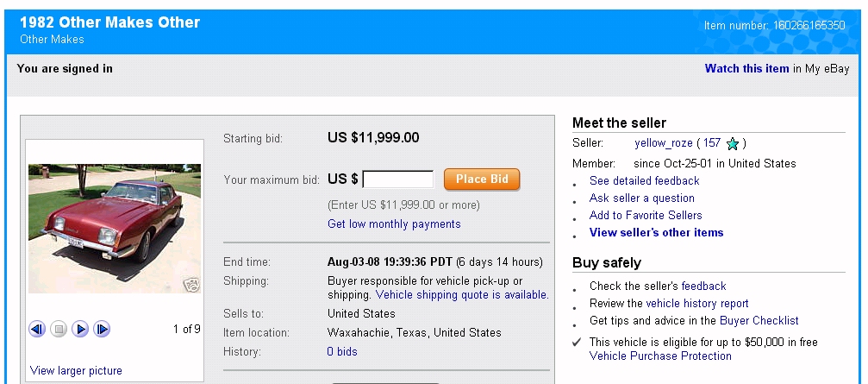The width and height of the screenshot is (868, 384).
Task: Type in the maximum bid field
Action: click(x=397, y=179)
